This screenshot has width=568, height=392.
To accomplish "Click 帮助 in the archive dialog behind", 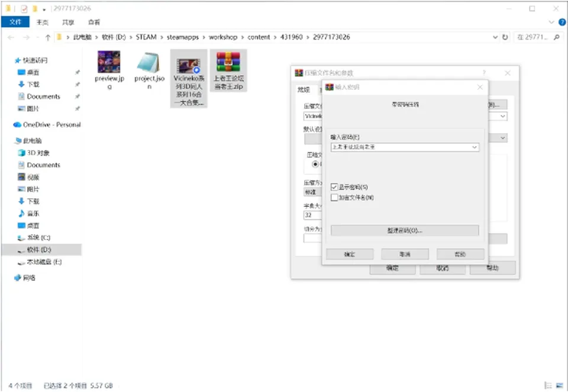I will pos(492,268).
